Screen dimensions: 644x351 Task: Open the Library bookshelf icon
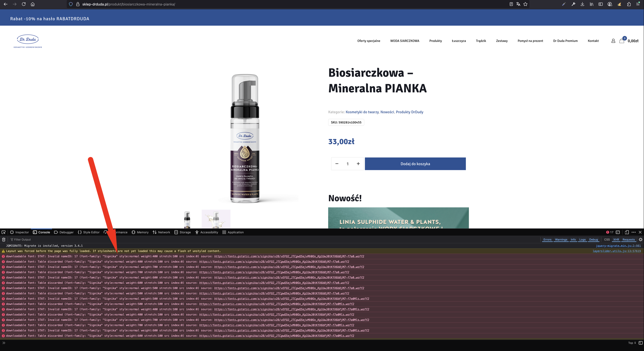click(591, 4)
